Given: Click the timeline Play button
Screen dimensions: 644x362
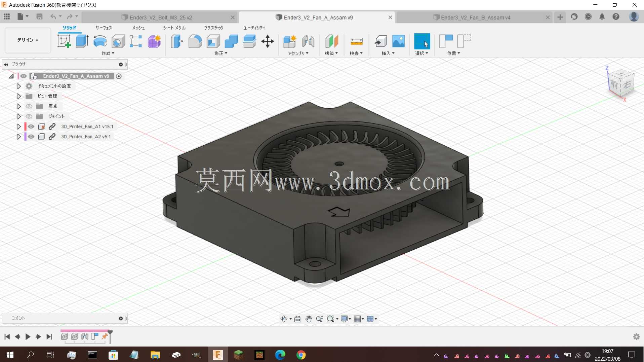Looking at the screenshot, I should coord(28,337).
